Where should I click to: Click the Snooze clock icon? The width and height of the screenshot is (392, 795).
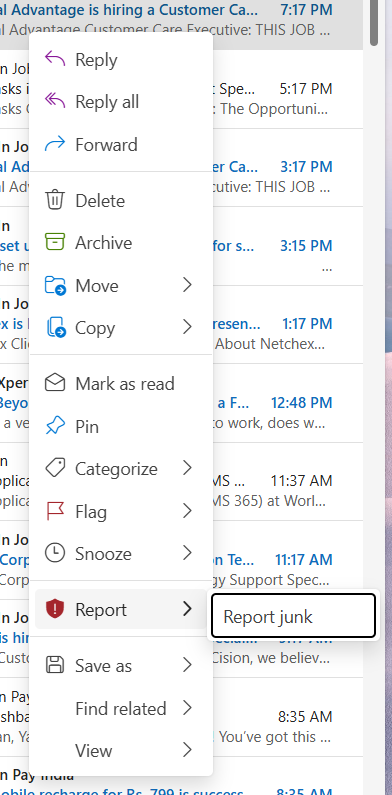[55, 553]
